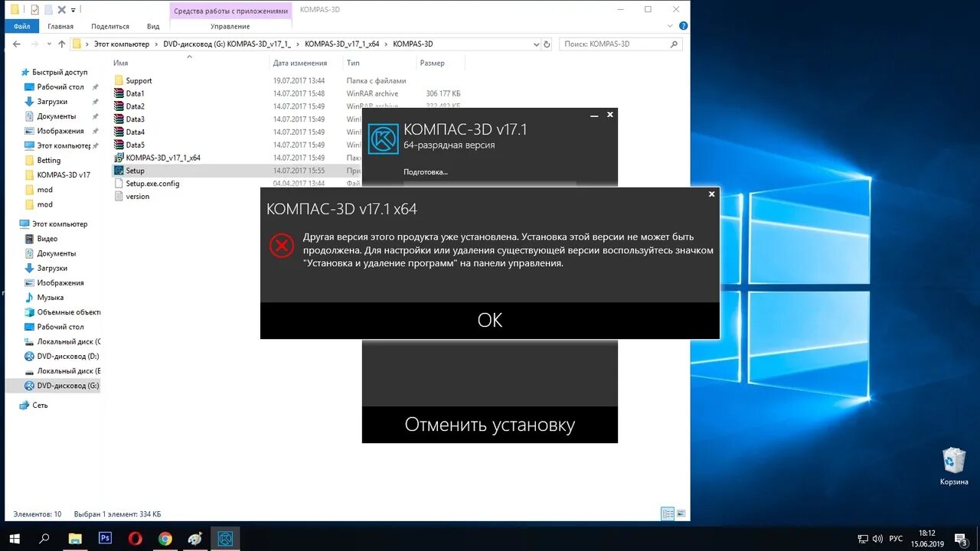The image size is (980, 551).
Task: Refresh the Explorer folder view
Action: pos(547,44)
